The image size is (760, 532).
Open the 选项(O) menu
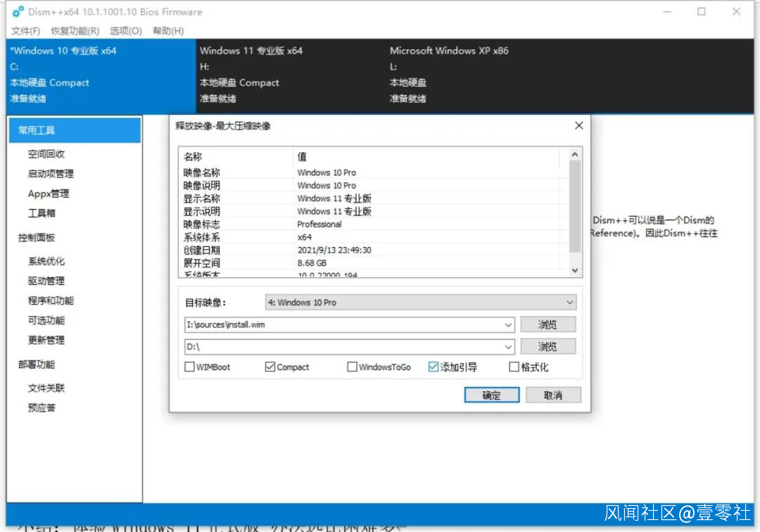click(126, 31)
